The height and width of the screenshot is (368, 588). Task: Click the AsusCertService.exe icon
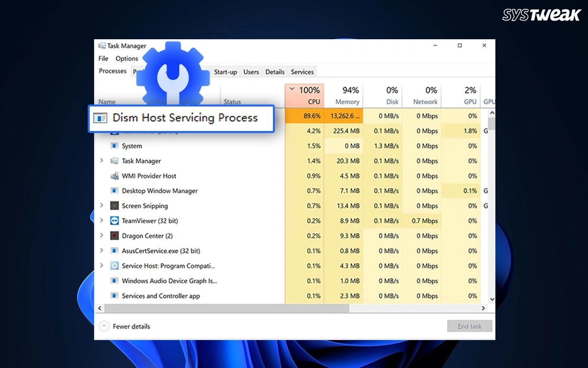click(114, 251)
